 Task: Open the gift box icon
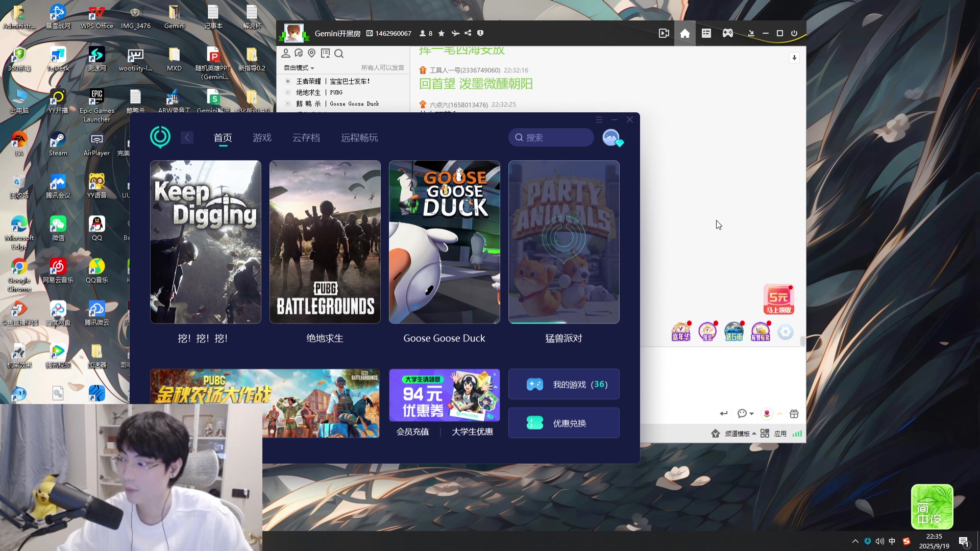pyautogui.click(x=794, y=414)
